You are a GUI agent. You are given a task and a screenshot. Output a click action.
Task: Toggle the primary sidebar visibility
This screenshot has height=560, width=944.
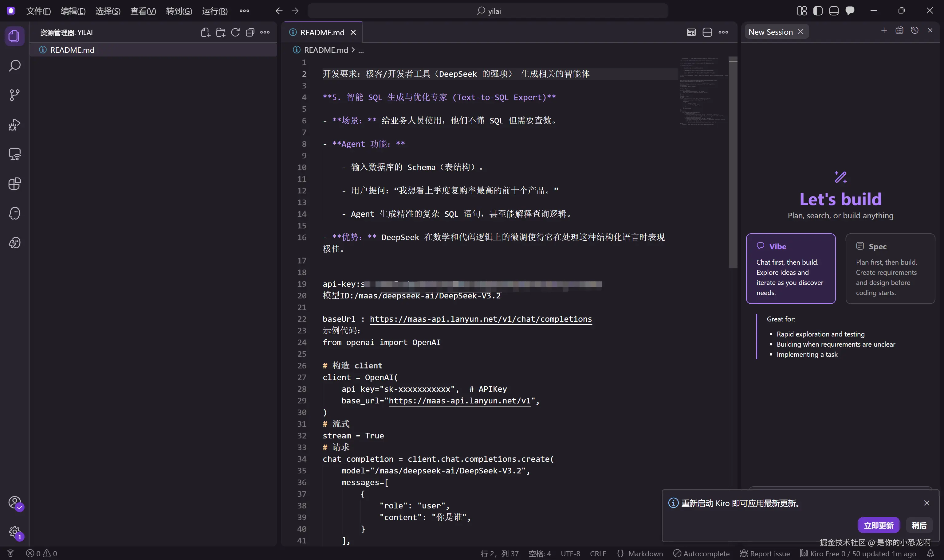click(818, 11)
